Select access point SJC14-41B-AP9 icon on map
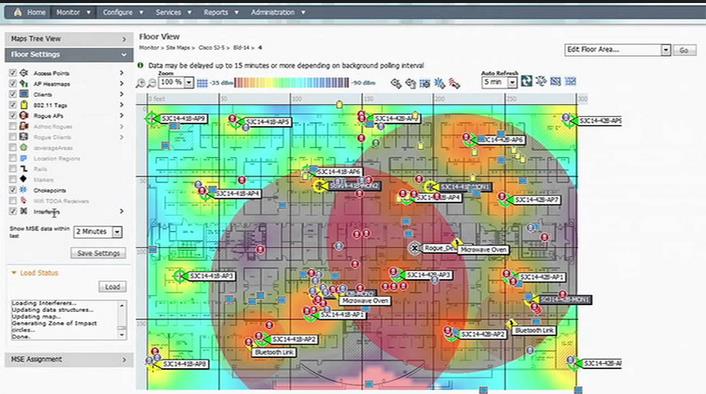706x394 pixels. [x=151, y=119]
